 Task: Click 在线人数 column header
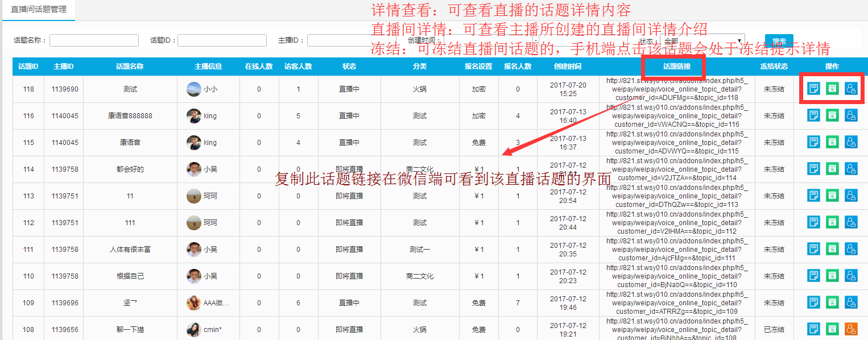(x=259, y=67)
